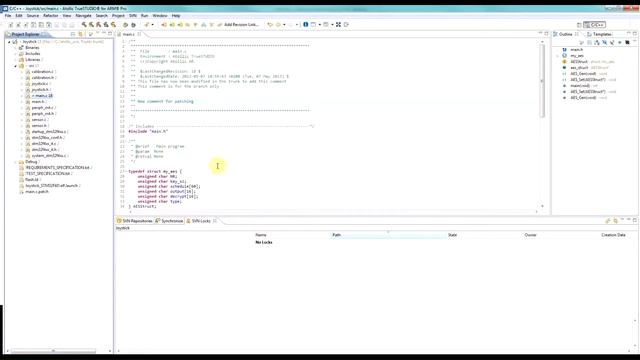Click the first hammer build icon

pyautogui.click(x=84, y=24)
